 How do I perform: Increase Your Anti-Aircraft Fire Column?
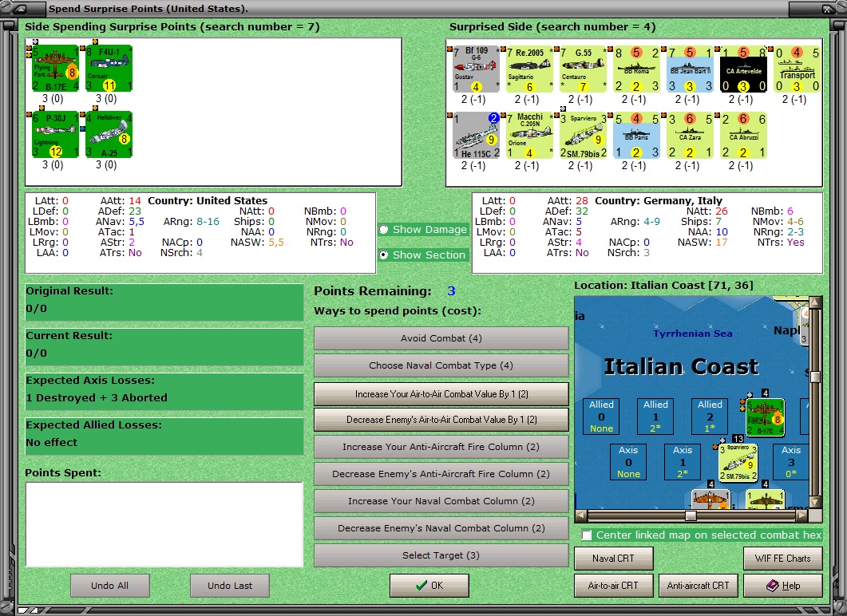click(x=441, y=447)
